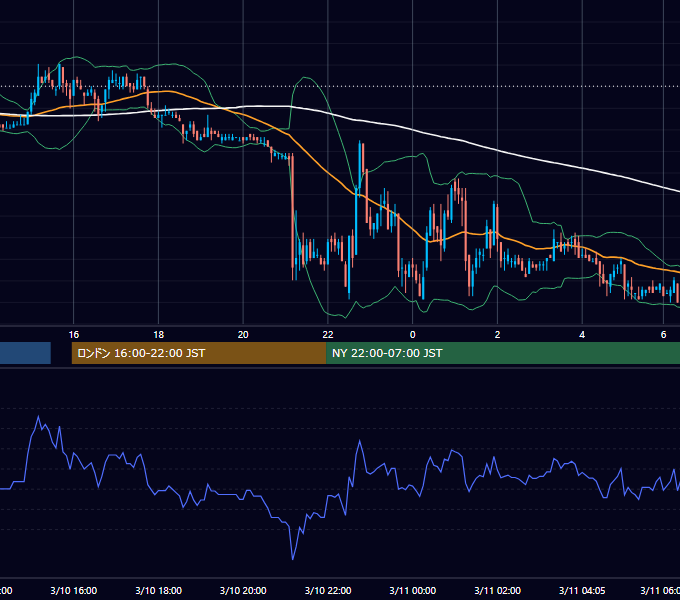Click the NY 22:00-07:00 JST session bar
The height and width of the screenshot is (600, 680).
click(x=503, y=353)
